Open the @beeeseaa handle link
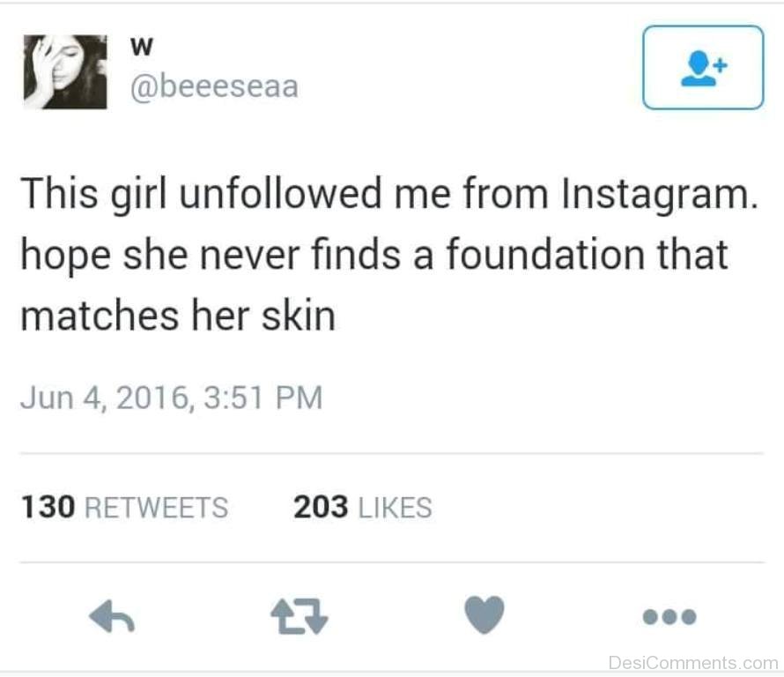 click(214, 86)
